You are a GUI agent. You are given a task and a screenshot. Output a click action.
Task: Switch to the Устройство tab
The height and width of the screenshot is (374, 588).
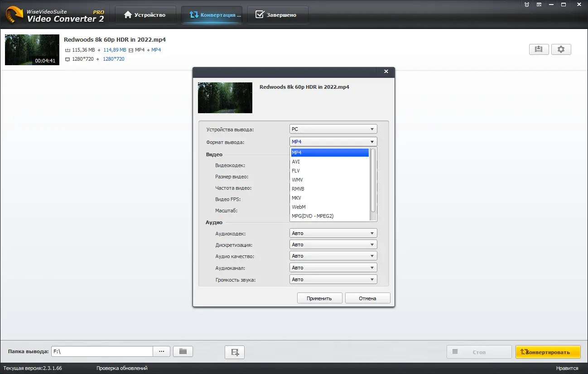coord(145,15)
